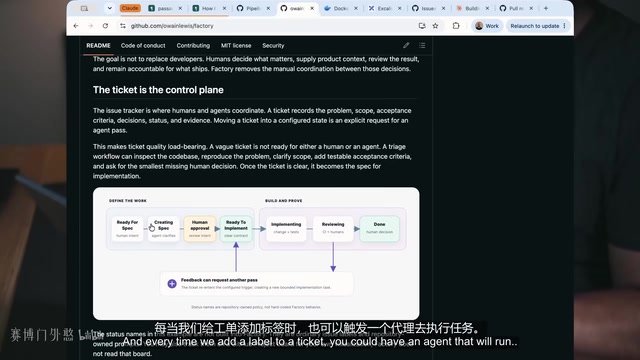Open the tab groups sidebar icon
640x360 pixels.
(84, 8)
